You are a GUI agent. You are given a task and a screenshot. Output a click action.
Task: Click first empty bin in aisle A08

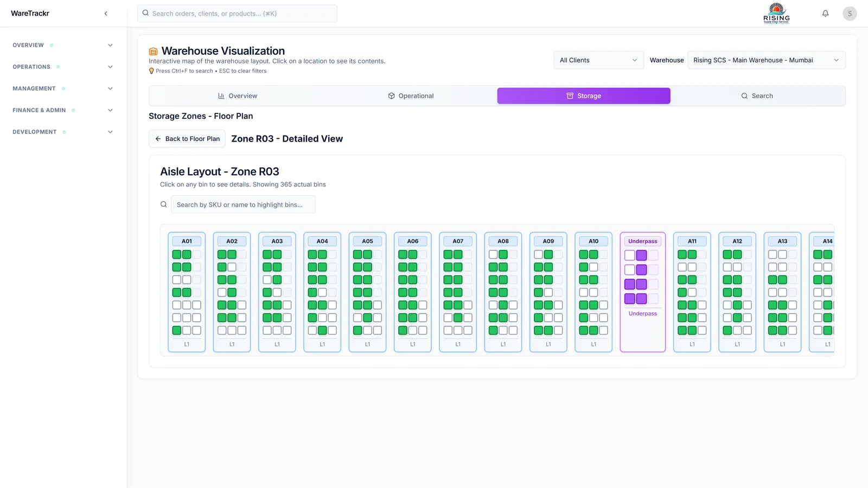tap(493, 254)
